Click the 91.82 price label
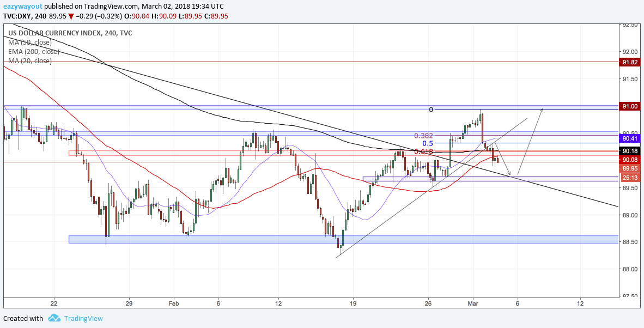The height and width of the screenshot is (328, 644). pyautogui.click(x=630, y=63)
